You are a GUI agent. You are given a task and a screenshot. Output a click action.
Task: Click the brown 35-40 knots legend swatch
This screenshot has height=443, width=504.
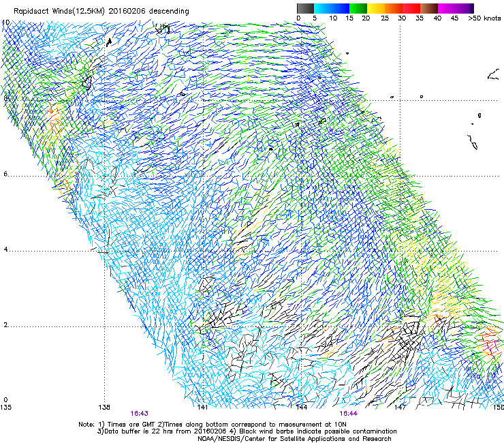pyautogui.click(x=429, y=8)
